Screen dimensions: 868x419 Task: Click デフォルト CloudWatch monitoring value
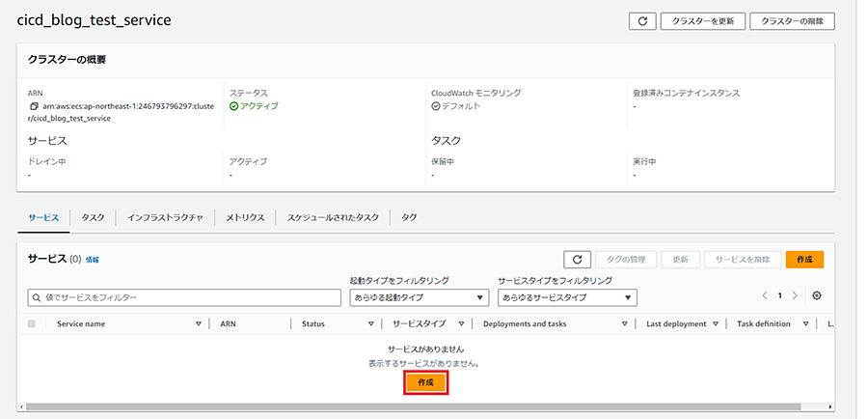(x=461, y=106)
